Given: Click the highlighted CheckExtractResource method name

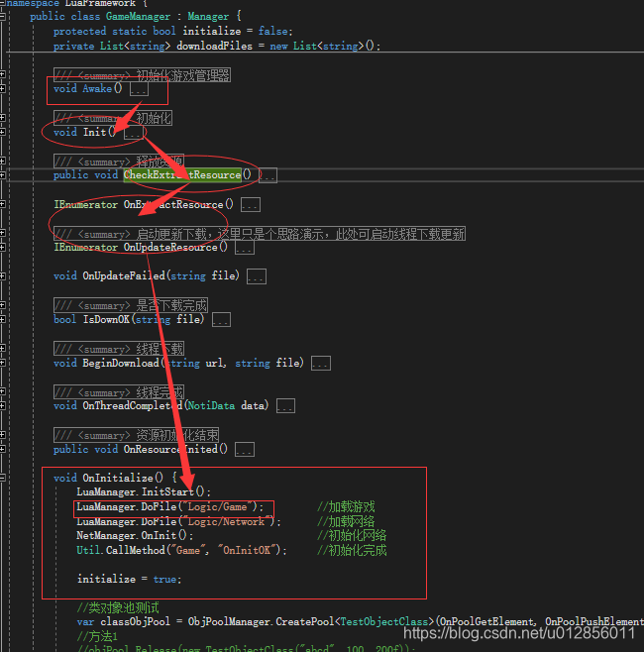Looking at the screenshot, I should pos(182,175).
